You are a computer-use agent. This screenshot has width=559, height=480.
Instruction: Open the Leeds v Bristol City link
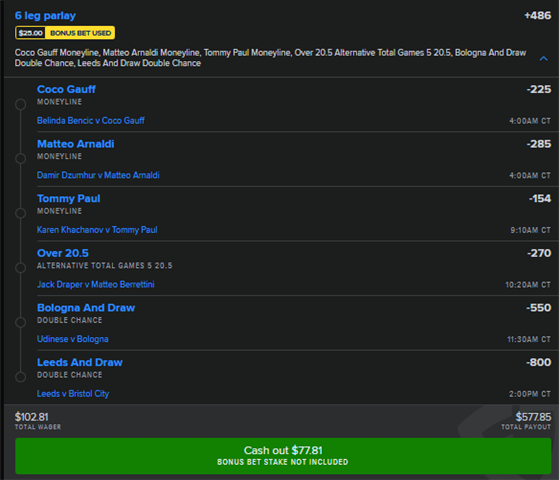click(73, 393)
